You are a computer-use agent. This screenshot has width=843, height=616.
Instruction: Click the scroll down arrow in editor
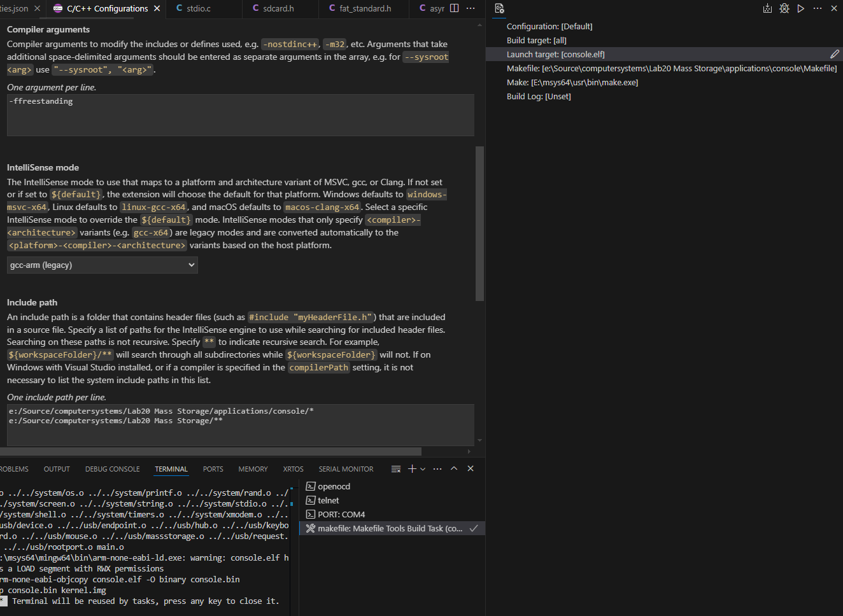(x=480, y=440)
